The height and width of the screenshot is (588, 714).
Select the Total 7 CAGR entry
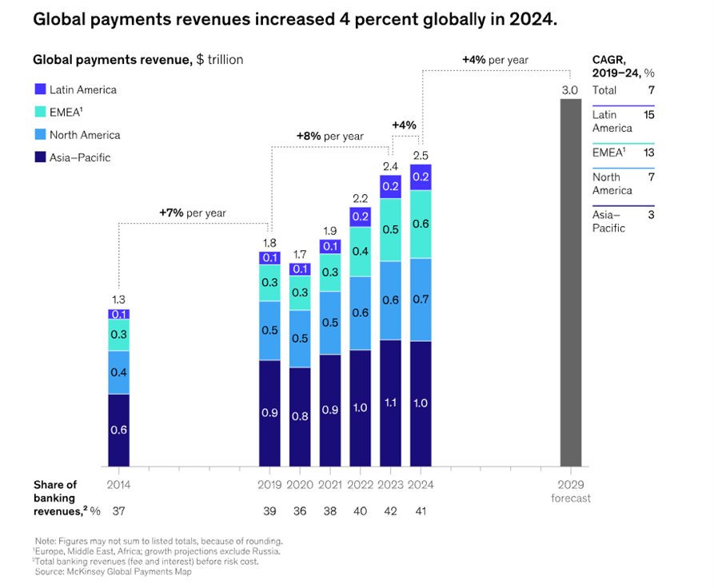click(x=624, y=90)
